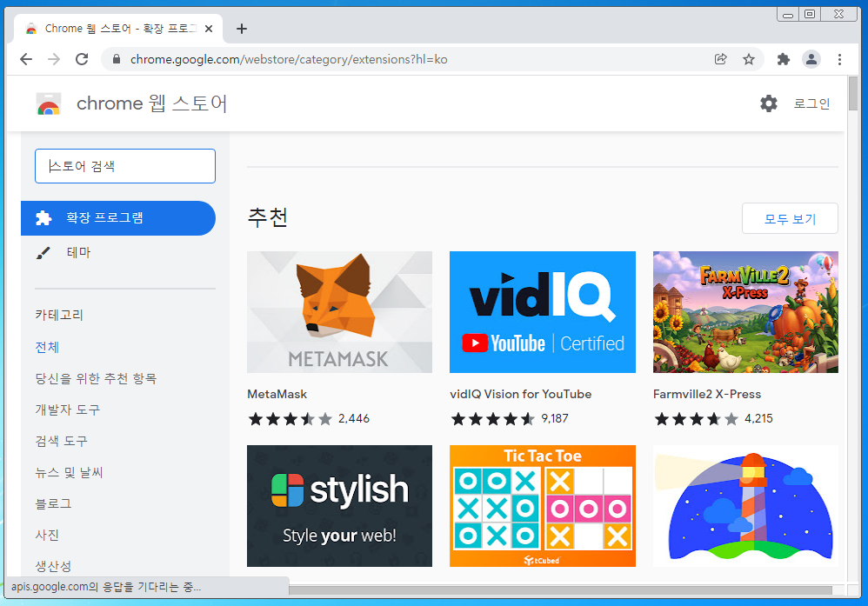Close the Chrome 웹 스토어 tab
The height and width of the screenshot is (606, 868).
coord(209,29)
